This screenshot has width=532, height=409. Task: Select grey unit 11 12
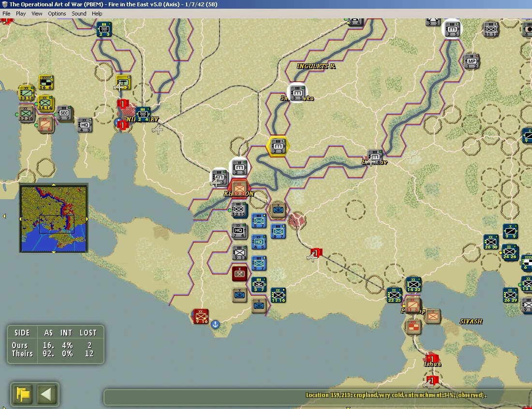point(491,29)
